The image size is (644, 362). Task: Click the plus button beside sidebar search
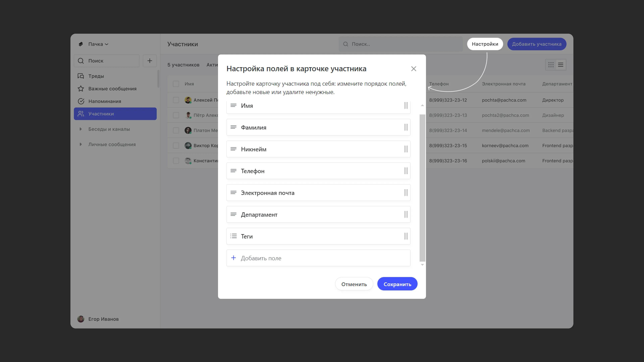149,61
